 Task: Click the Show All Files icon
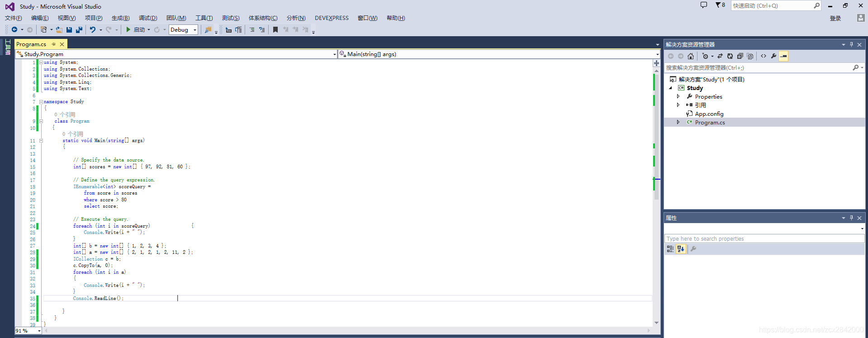[750, 56]
